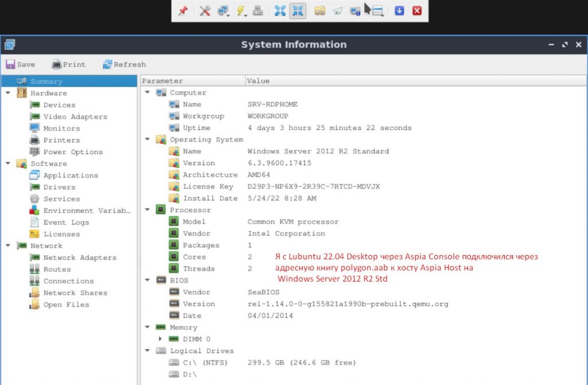End session with red X icon
This screenshot has width=588, height=385.
417,11
